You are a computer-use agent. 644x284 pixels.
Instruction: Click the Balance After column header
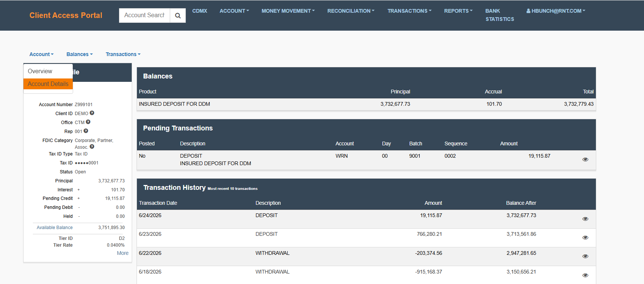pyautogui.click(x=521, y=203)
